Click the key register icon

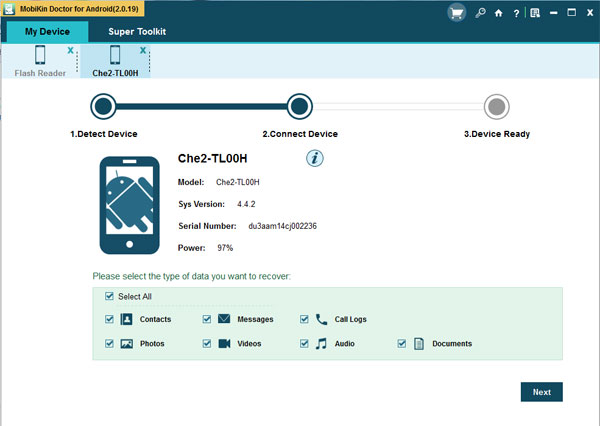point(480,13)
